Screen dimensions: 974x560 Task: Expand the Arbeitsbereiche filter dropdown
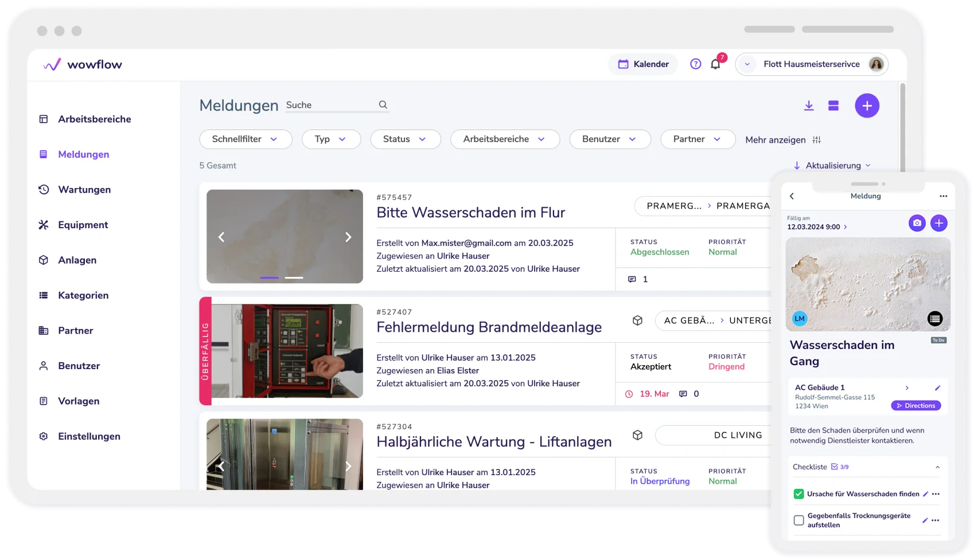coord(505,139)
